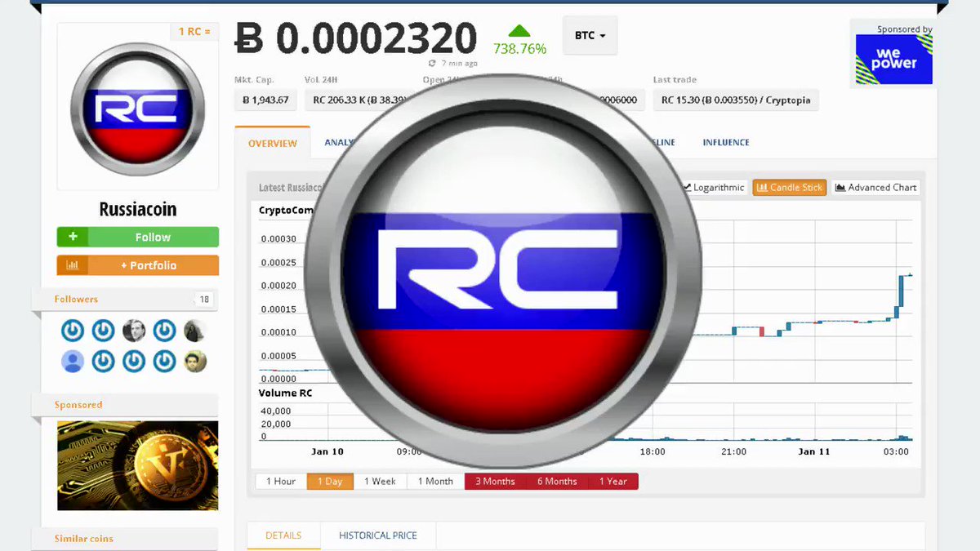The width and height of the screenshot is (980, 551).
Task: Click the followers count badge 18
Action: pyautogui.click(x=204, y=300)
